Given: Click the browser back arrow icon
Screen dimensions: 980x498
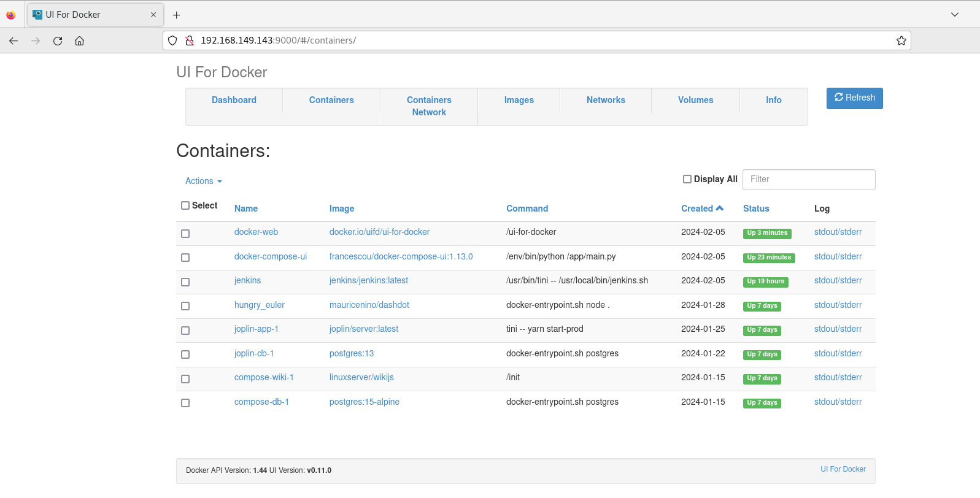Looking at the screenshot, I should (x=14, y=41).
